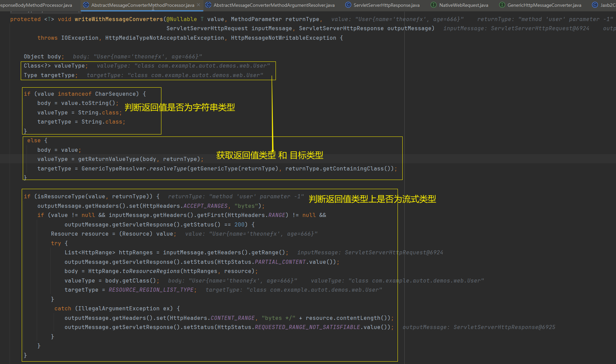Click the @Nullable annotation

182,19
